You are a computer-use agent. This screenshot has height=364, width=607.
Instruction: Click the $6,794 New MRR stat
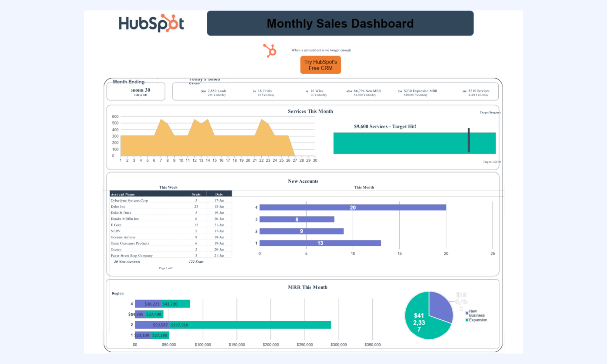[x=364, y=93]
